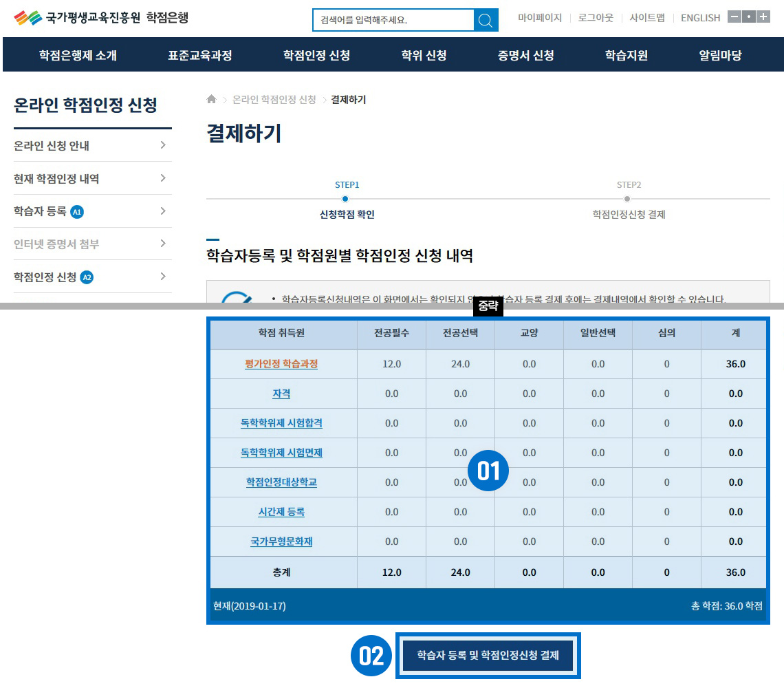
Task: Switch language via ENGLISH link
Action: 700,18
